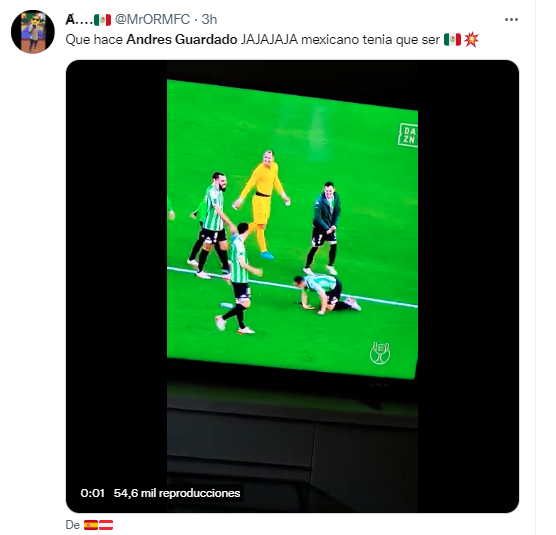Image resolution: width=556 pixels, height=535 pixels.
Task: Click the goalkeeper in yellow kit
Action: click(263, 204)
